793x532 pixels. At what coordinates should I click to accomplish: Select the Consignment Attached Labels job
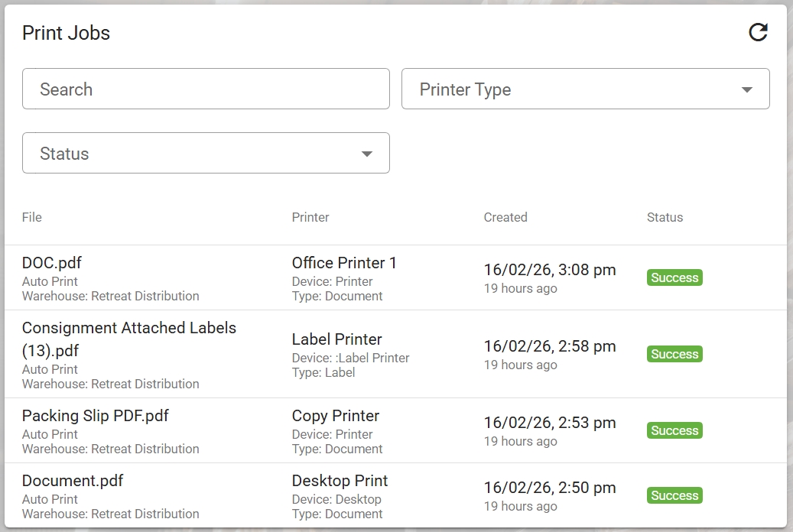(x=129, y=339)
